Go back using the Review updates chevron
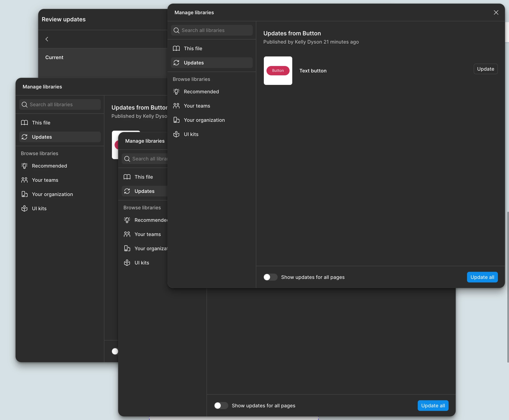 pyautogui.click(x=47, y=39)
